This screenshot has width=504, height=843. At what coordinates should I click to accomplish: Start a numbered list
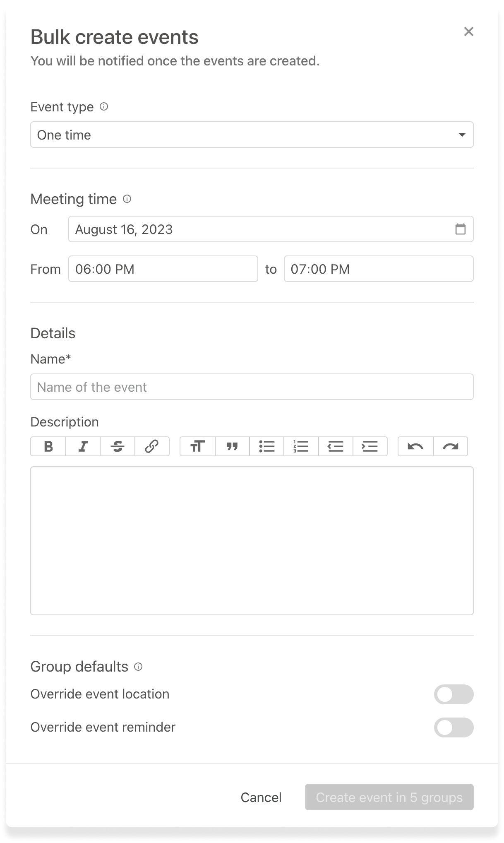tap(301, 446)
